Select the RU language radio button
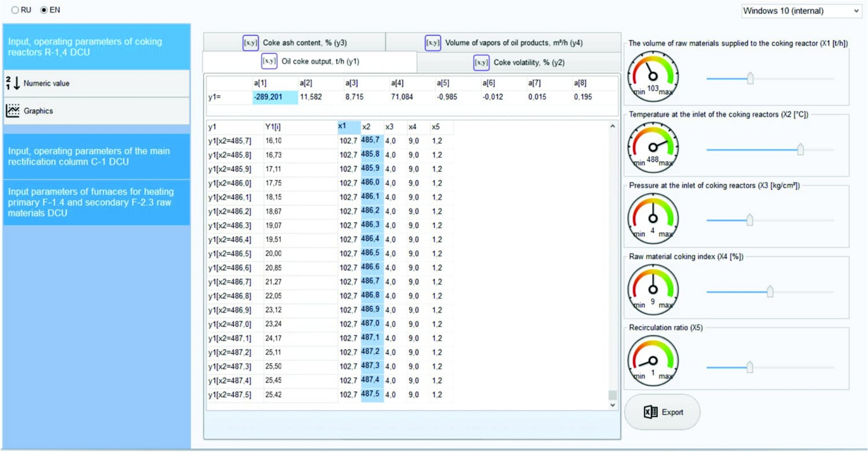Screen dimensions: 868x452 coord(15,10)
